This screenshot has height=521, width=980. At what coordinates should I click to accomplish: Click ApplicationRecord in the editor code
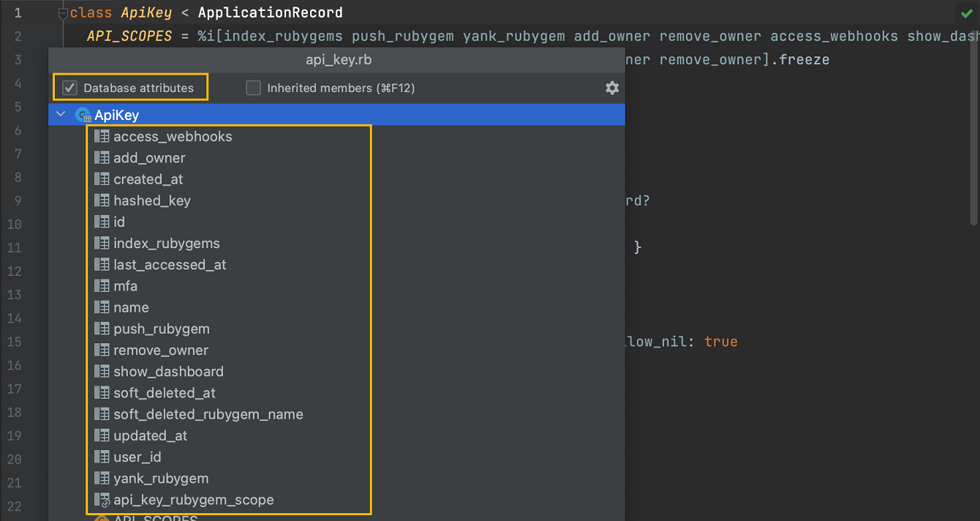click(x=271, y=13)
